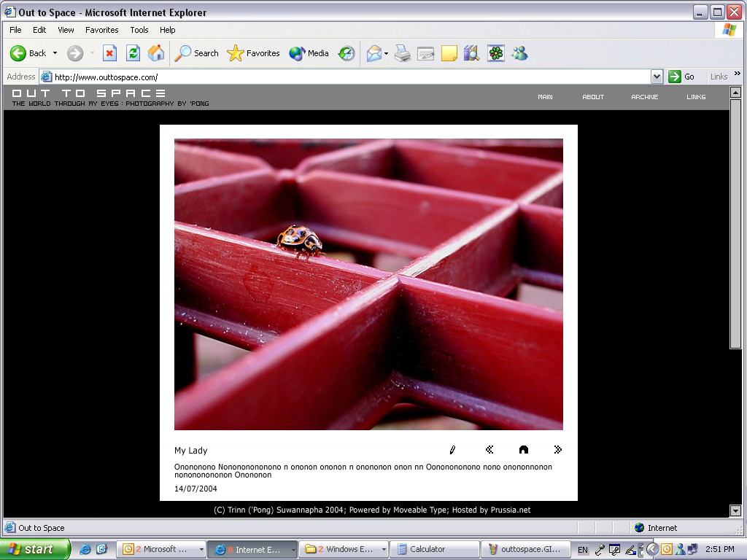
Task: Open the Favorites menu
Action: click(101, 30)
